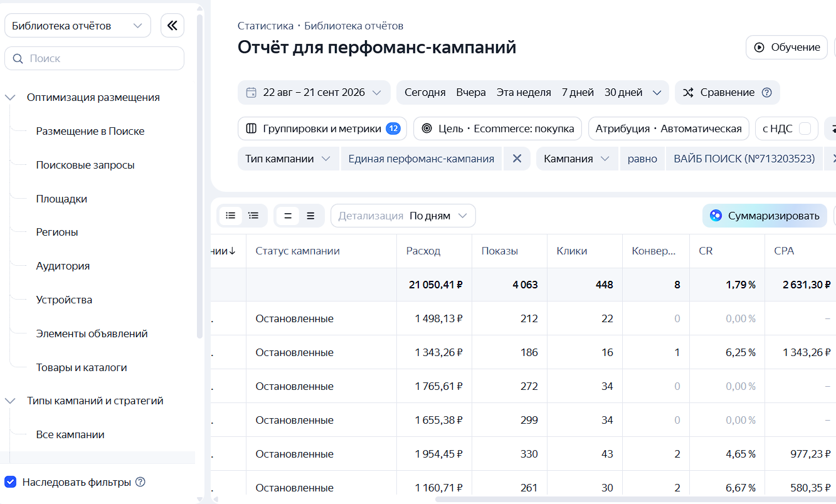Click the Единая перфоманс-кампания filter value

click(421, 159)
